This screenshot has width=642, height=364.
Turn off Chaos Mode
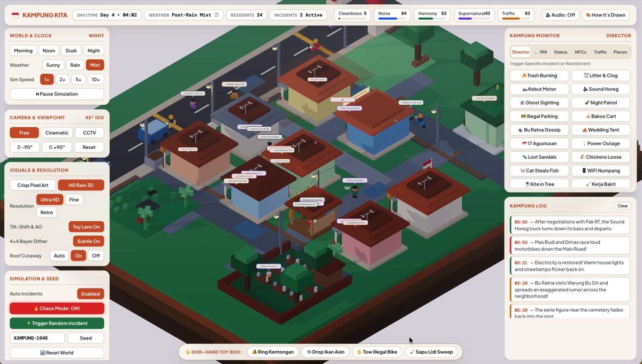(x=57, y=308)
